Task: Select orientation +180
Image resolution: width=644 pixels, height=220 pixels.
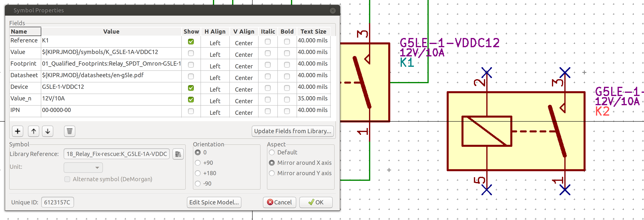Action: pos(198,173)
